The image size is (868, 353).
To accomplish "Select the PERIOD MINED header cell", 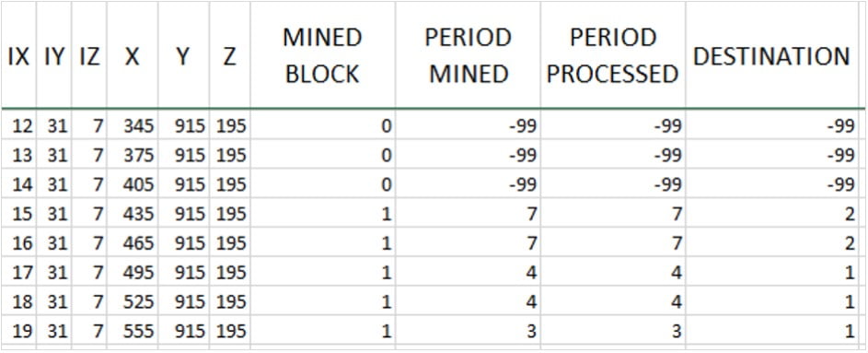I will 468,55.
